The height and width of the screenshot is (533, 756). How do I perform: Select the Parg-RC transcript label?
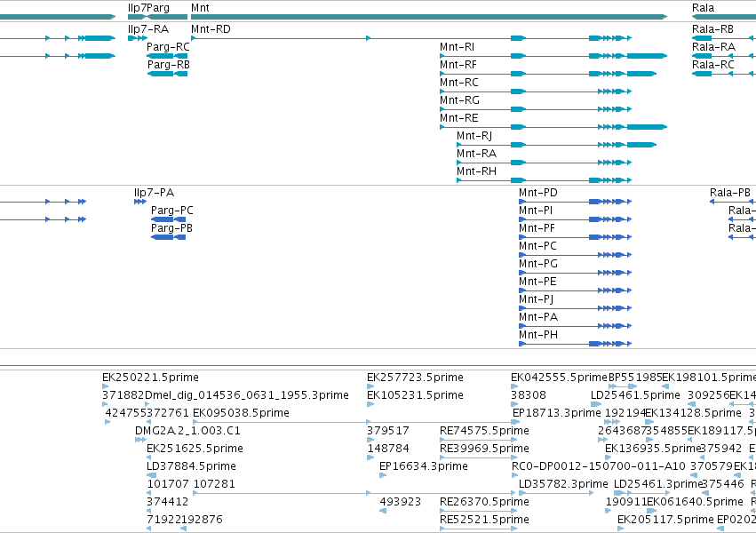point(168,47)
